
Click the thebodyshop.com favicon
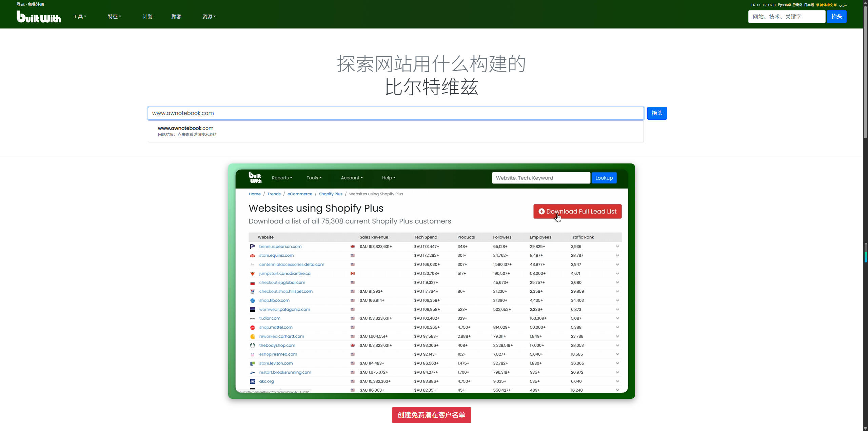(x=252, y=346)
